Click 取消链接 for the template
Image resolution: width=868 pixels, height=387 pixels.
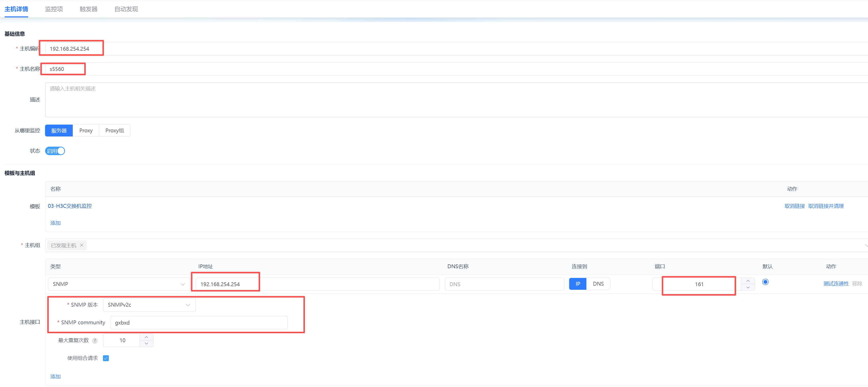[x=795, y=206]
